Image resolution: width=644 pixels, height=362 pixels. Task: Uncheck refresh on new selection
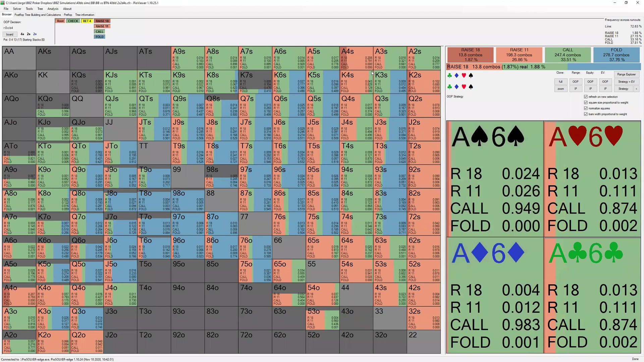(586, 97)
